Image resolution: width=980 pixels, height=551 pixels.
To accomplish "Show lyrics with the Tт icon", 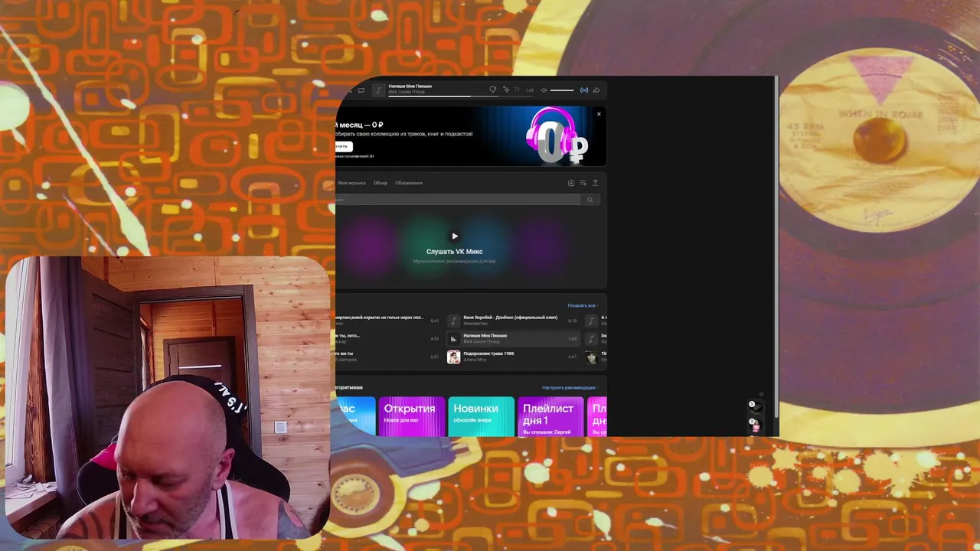I will point(517,90).
